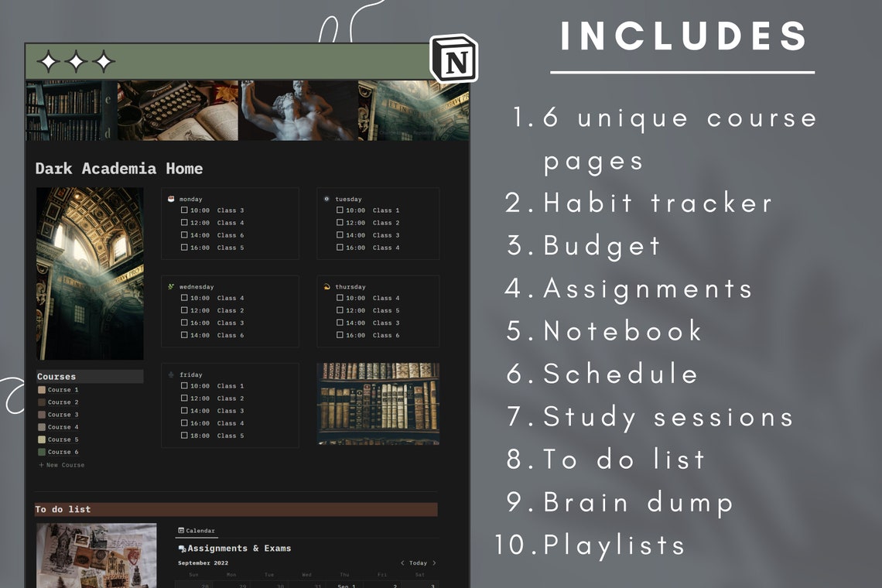Tick wednesday 12:00 Class 2 checkbox

pyautogui.click(x=184, y=310)
